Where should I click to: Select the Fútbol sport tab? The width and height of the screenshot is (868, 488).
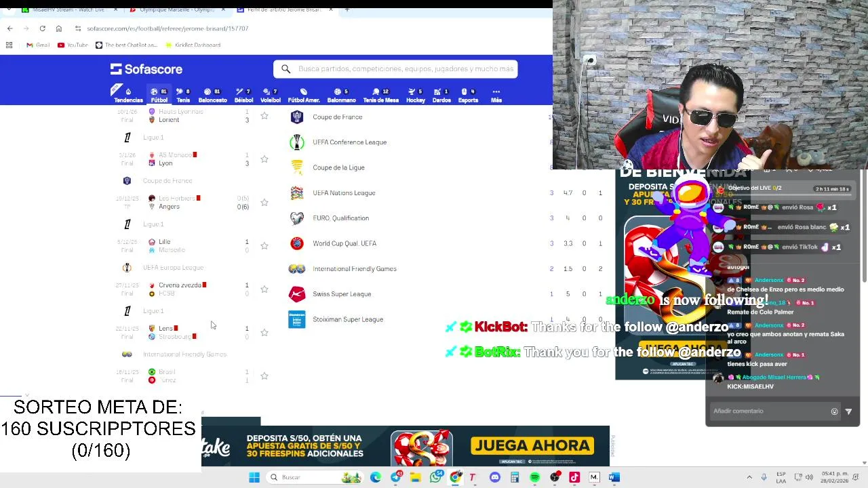(x=159, y=96)
